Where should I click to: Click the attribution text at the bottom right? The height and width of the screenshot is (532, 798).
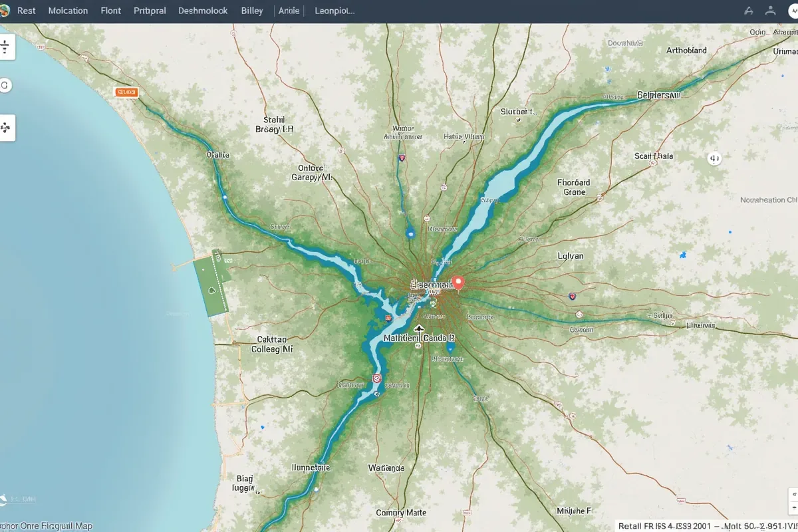tap(706, 525)
